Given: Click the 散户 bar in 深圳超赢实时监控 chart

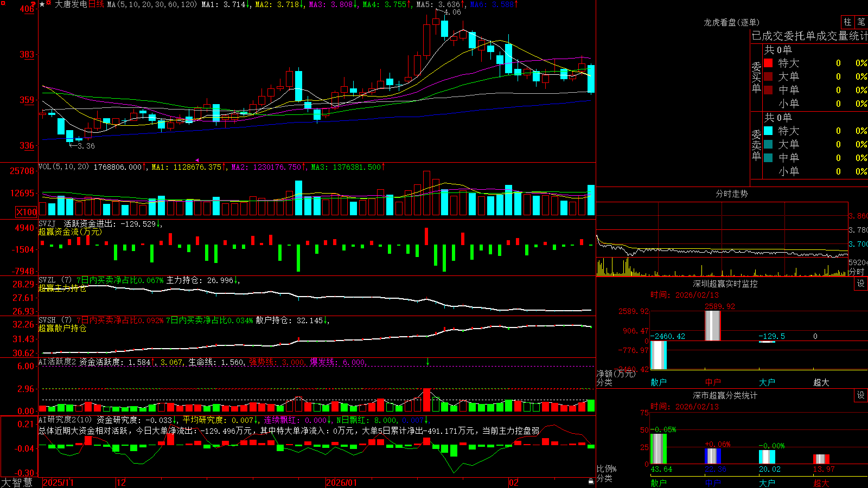Looking at the screenshot, I should [659, 355].
